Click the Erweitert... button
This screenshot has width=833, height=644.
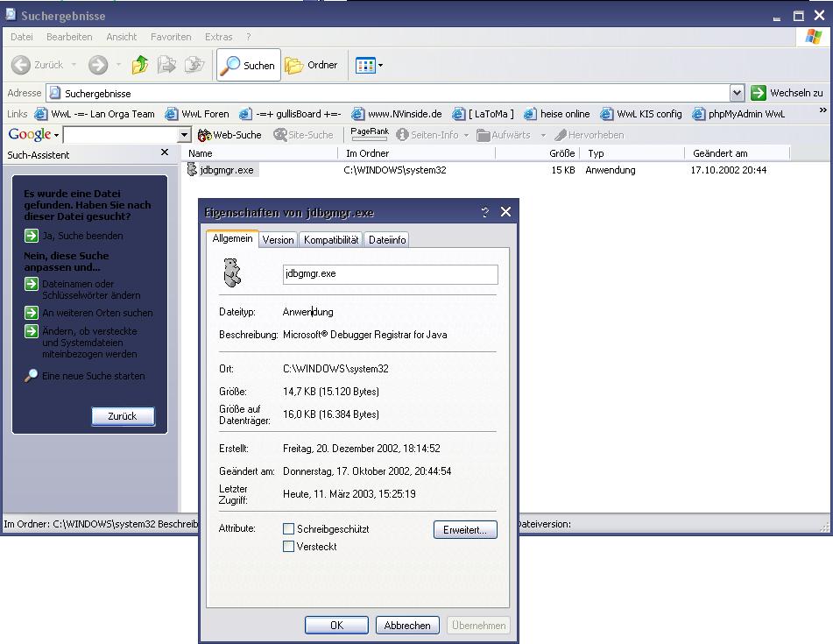click(x=465, y=530)
